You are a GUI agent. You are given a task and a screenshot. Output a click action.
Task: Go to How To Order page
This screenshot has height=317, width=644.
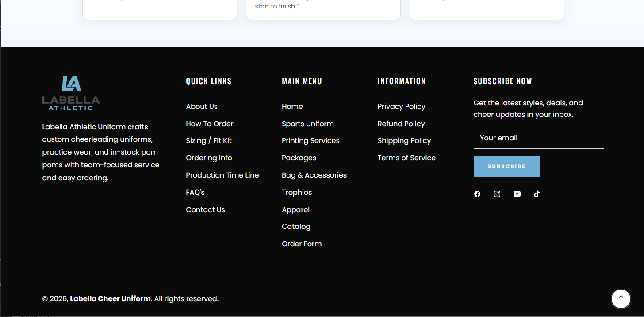[210, 124]
